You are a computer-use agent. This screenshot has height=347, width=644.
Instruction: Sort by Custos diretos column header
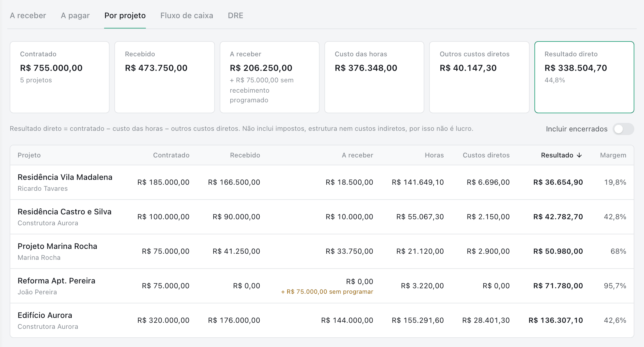pyautogui.click(x=486, y=155)
